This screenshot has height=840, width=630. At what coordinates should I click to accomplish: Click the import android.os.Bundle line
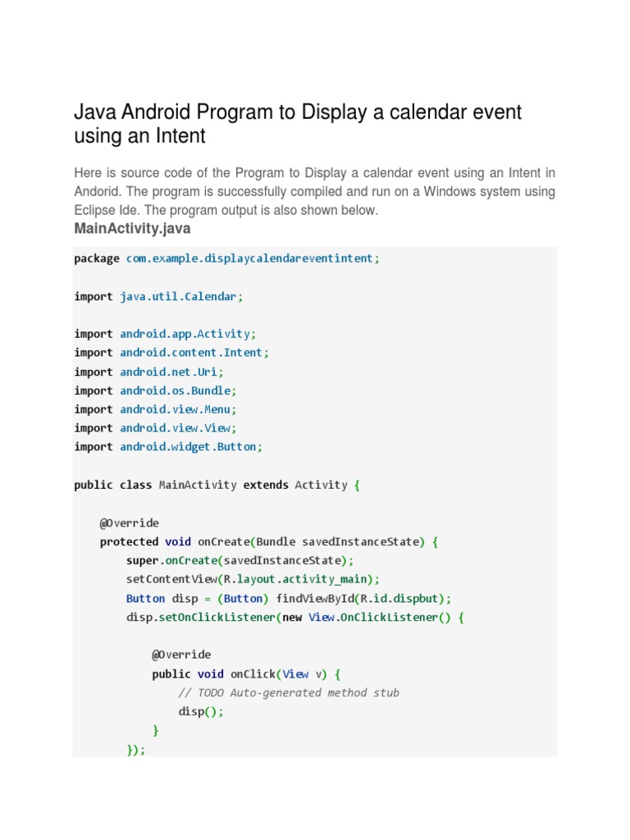click(155, 390)
